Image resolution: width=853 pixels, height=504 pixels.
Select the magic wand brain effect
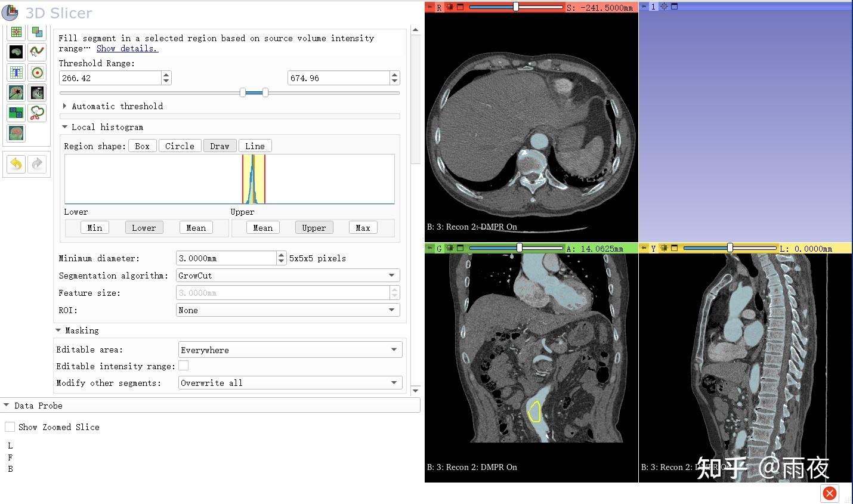[16, 92]
